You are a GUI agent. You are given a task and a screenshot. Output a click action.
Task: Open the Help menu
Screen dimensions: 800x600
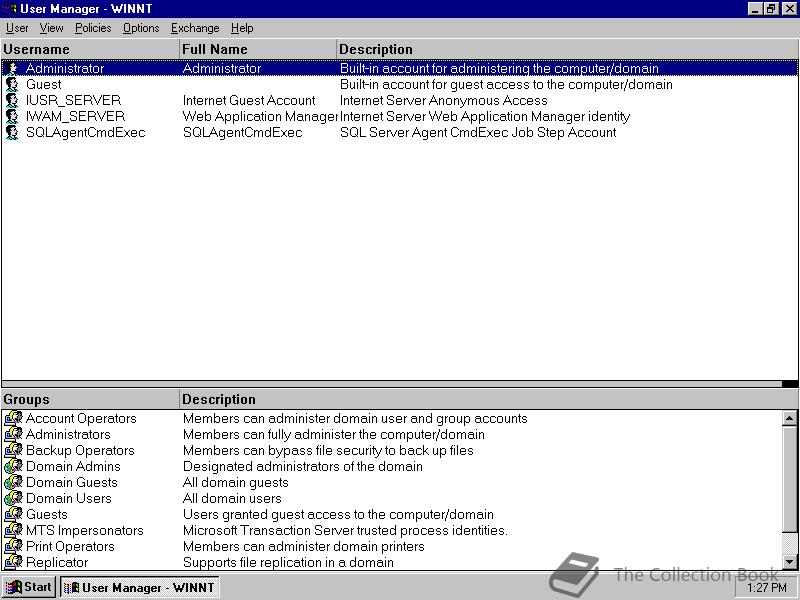coord(242,28)
